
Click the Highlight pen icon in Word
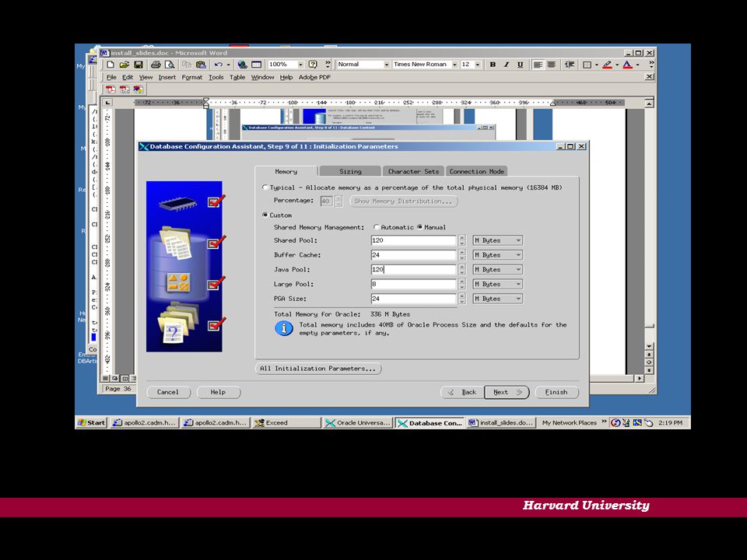pos(607,65)
